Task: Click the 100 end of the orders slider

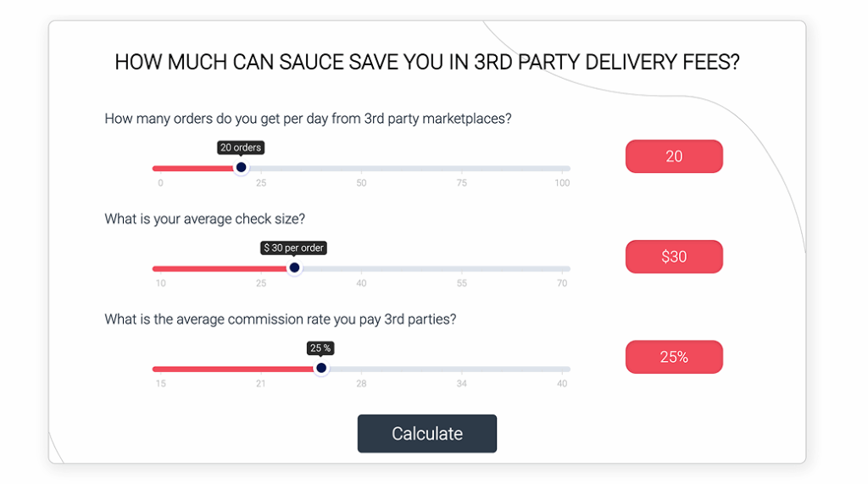Action: 566,169
